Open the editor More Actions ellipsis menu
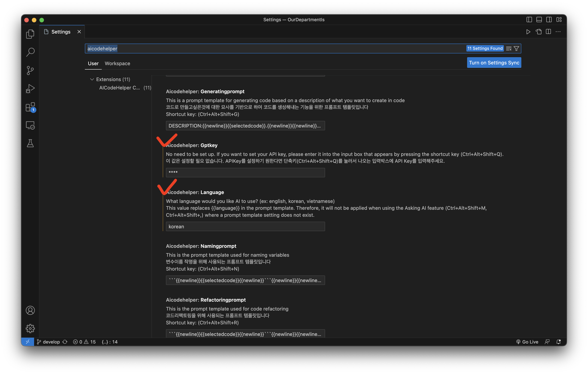 click(558, 32)
